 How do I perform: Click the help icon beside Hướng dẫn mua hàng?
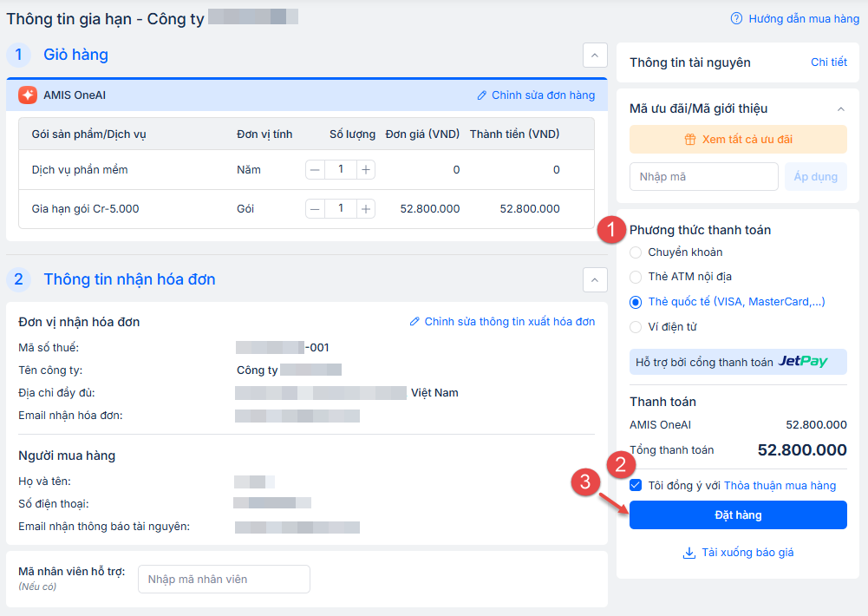737,18
